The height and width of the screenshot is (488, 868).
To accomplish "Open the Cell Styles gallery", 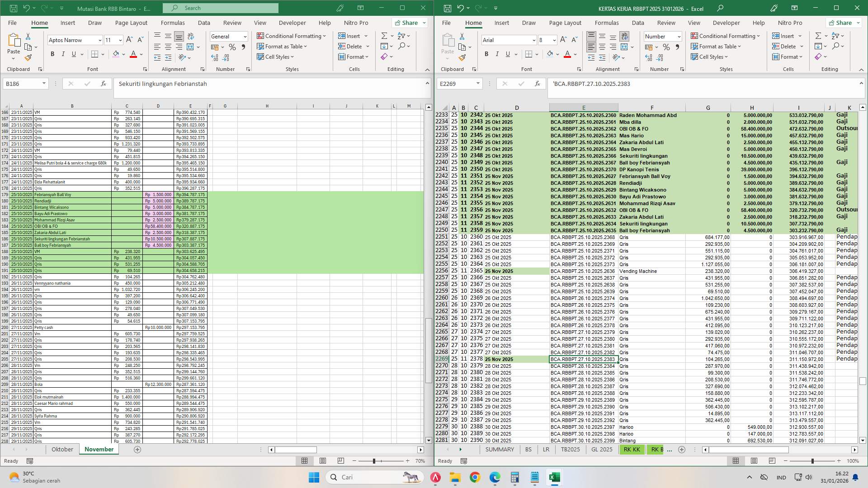I will click(x=710, y=56).
